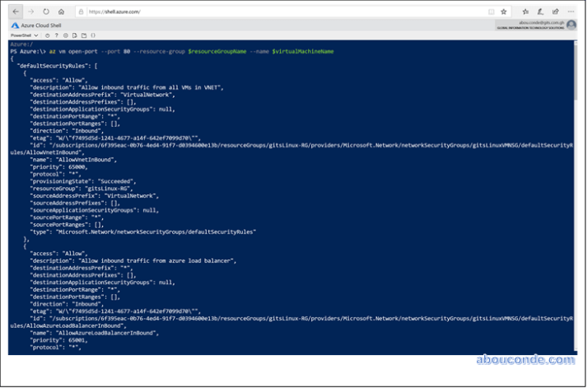588x388 pixels.
Task: Click the upload/download files icon
Action: click(74, 35)
